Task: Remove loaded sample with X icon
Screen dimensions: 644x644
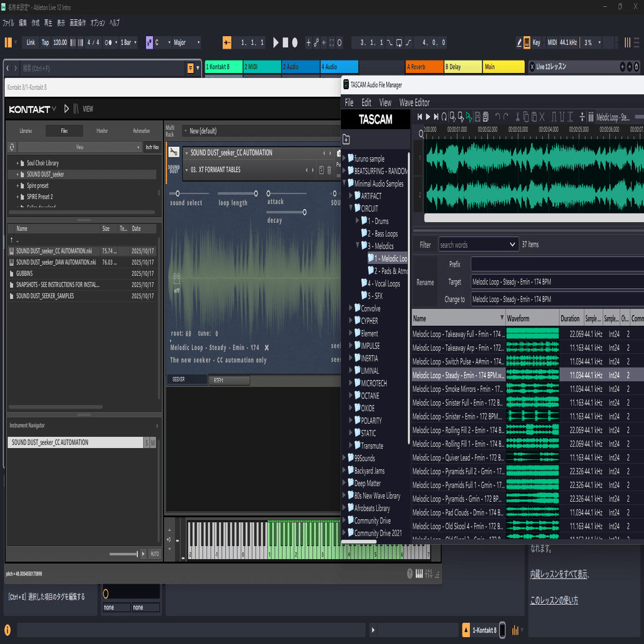Action: pos(266,348)
